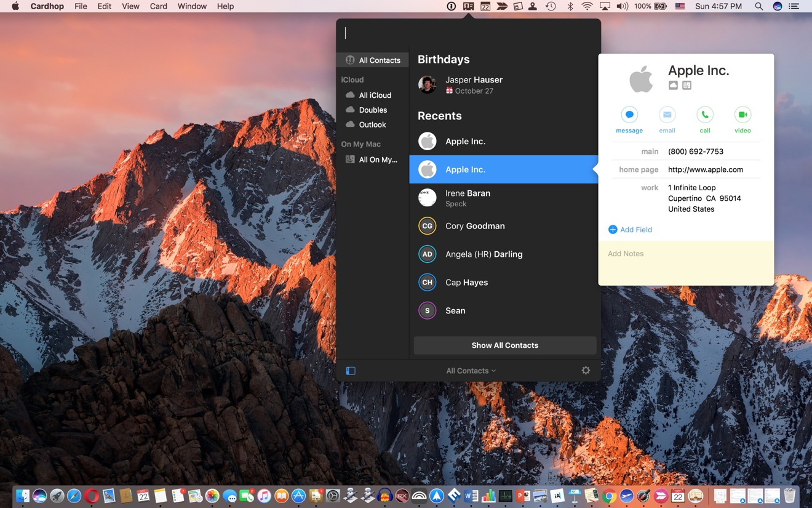The height and width of the screenshot is (508, 812).
Task: Click the phone number (800) 692-7753
Action: coord(696,151)
